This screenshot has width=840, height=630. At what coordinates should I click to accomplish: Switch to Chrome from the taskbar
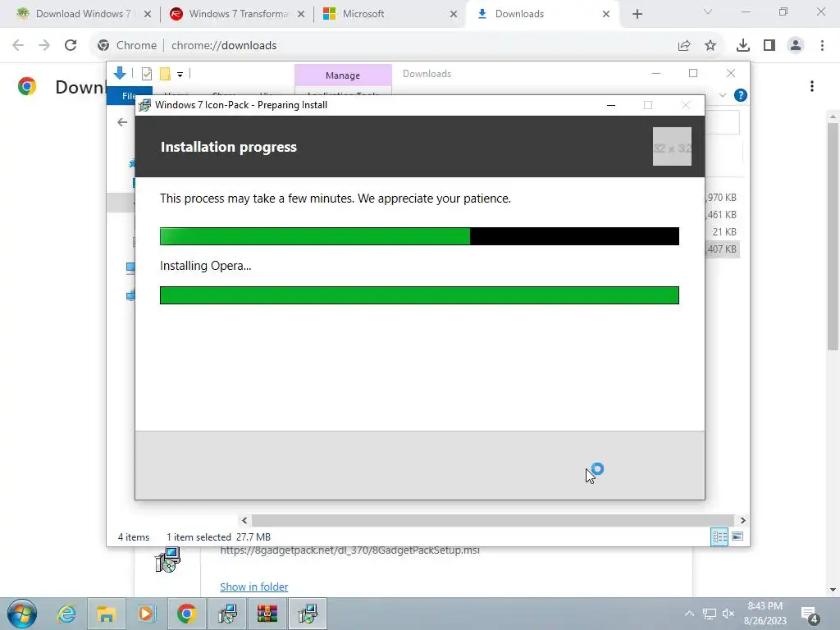point(186,614)
